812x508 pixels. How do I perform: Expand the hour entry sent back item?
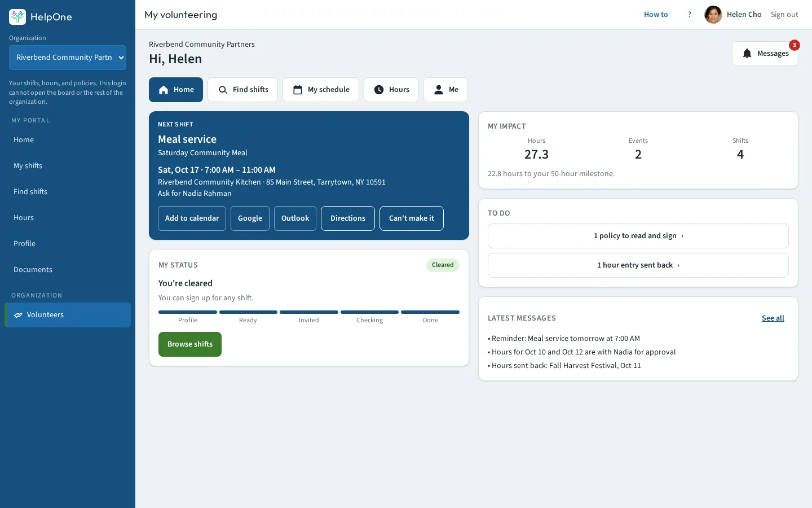point(638,265)
